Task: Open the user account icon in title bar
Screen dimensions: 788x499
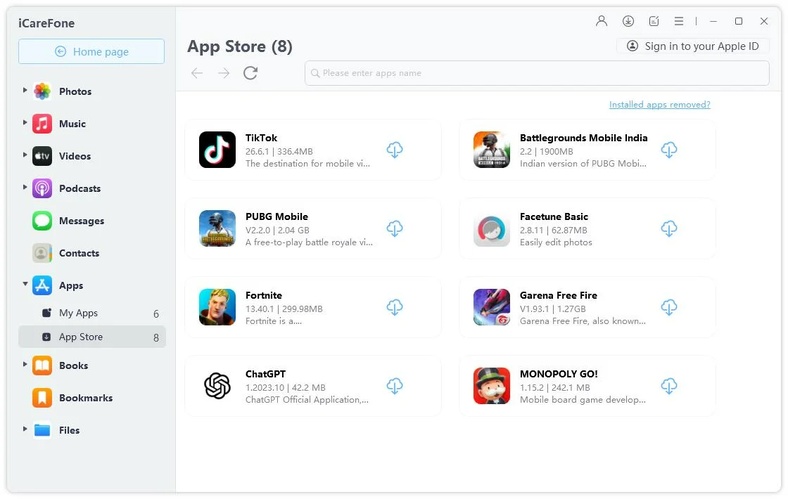Action: pyautogui.click(x=602, y=21)
